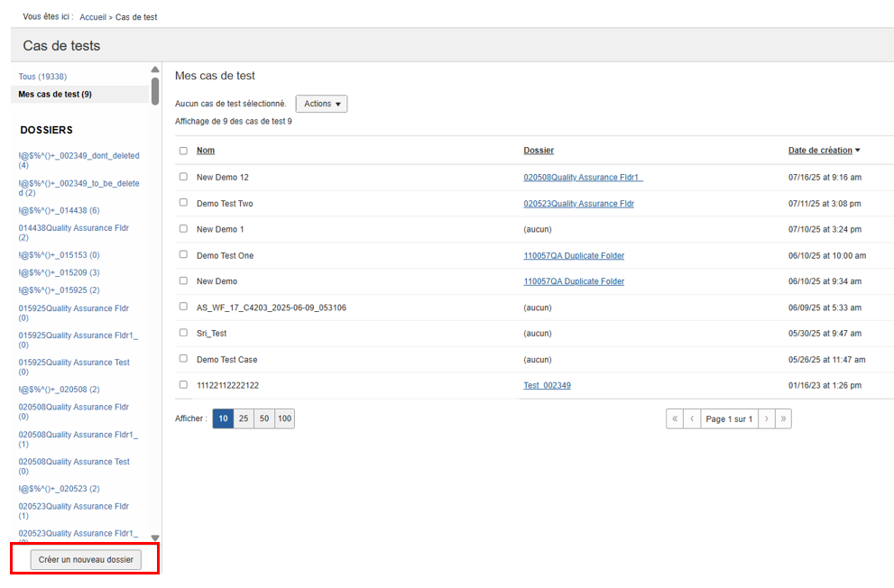Go to Accueil breadcrumb link
Screen dimensions: 894x588
point(92,17)
